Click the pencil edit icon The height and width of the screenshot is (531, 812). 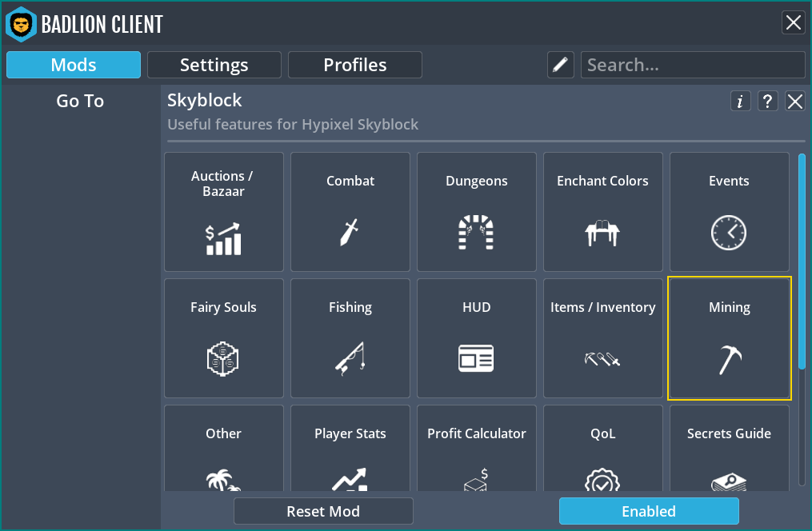pos(561,65)
